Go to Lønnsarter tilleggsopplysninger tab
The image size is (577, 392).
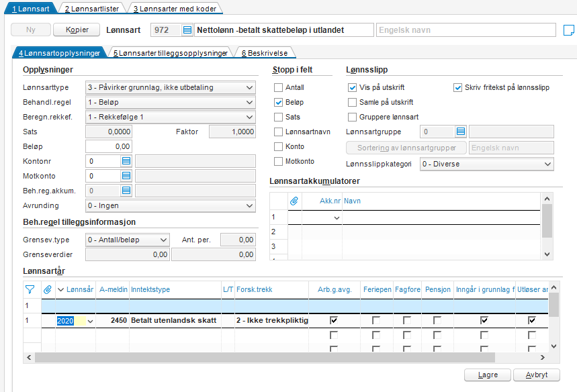click(171, 53)
